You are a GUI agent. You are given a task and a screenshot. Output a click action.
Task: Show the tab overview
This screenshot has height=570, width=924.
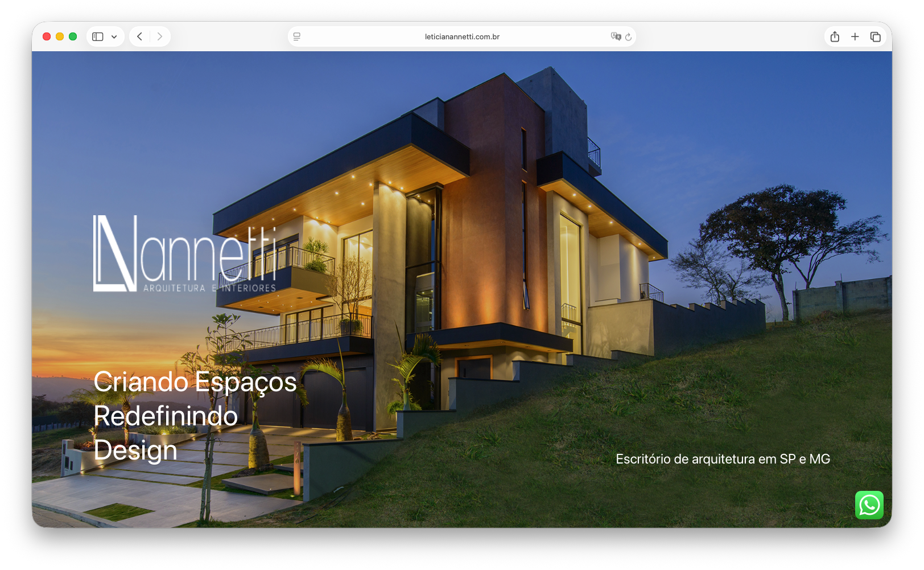pos(875,36)
